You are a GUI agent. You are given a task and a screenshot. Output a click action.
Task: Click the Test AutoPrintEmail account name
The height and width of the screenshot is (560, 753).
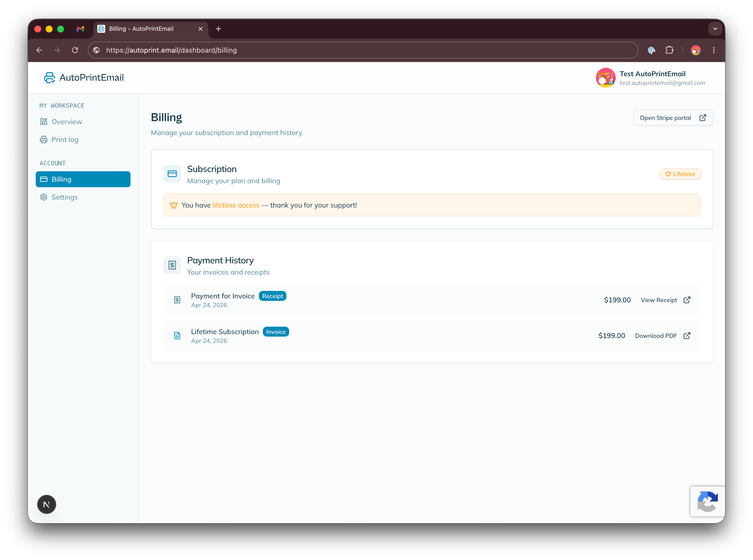(x=652, y=74)
